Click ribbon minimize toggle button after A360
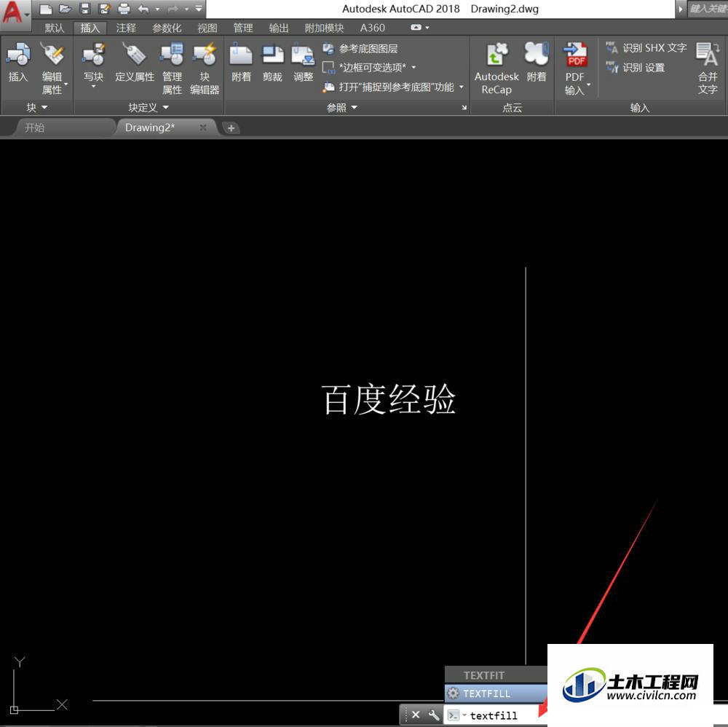The width and height of the screenshot is (728, 727). pos(416,28)
